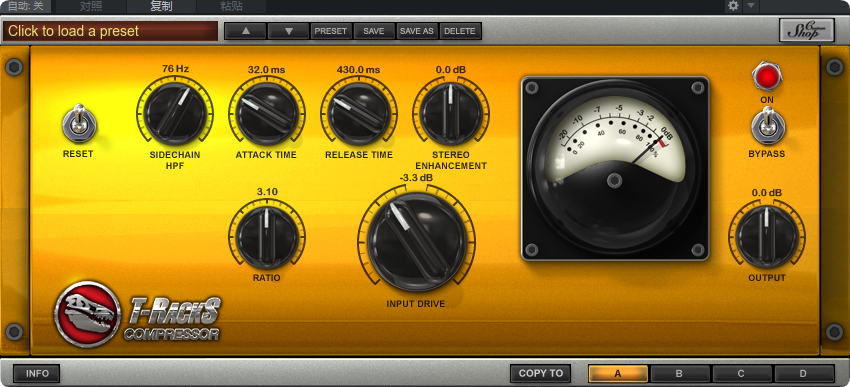850x387 pixels.
Task: Click the Attack Time knob
Action: pyautogui.click(x=267, y=113)
